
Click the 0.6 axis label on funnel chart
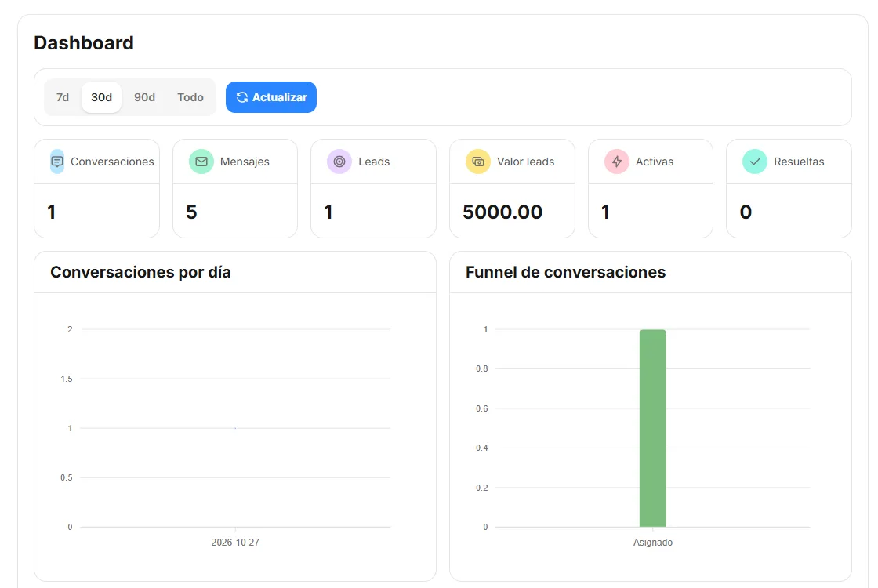482,408
